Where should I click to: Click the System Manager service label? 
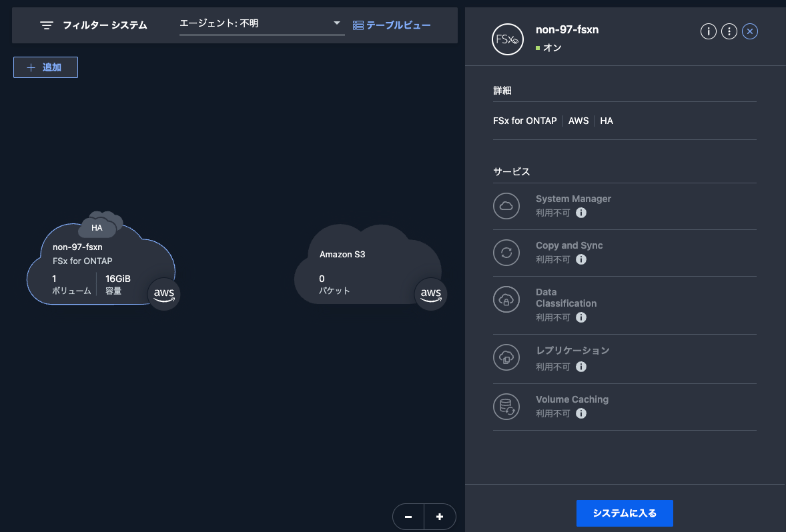tap(573, 199)
